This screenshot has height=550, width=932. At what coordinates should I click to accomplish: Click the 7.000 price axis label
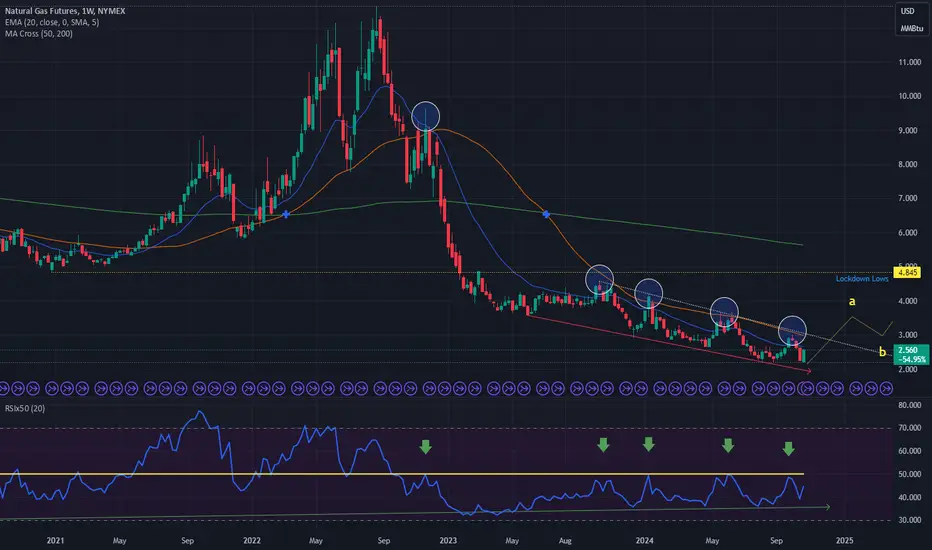pos(909,199)
